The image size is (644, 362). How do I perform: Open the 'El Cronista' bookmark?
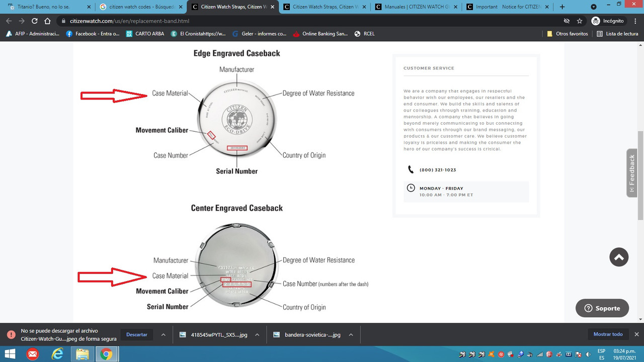point(198,34)
